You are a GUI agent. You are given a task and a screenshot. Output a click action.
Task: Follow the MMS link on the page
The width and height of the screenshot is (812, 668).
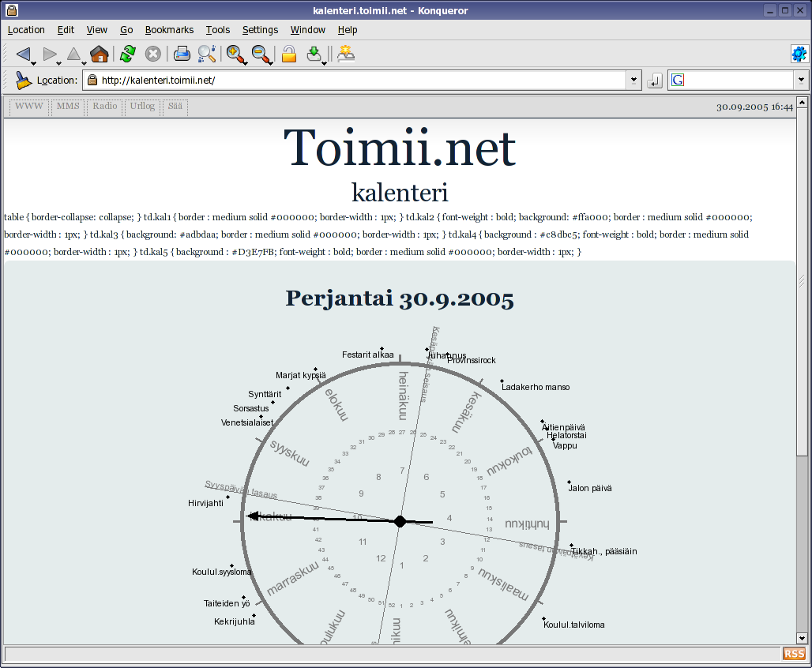(68, 106)
